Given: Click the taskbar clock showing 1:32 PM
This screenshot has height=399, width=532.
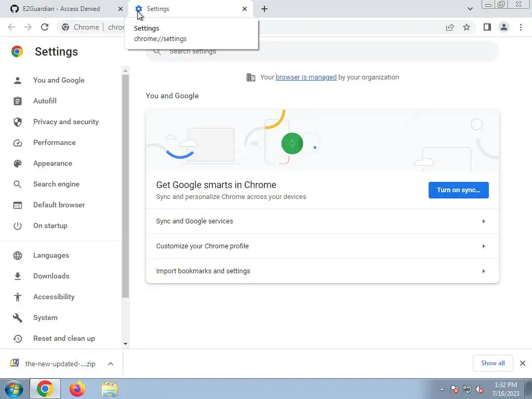Looking at the screenshot, I should [x=506, y=389].
